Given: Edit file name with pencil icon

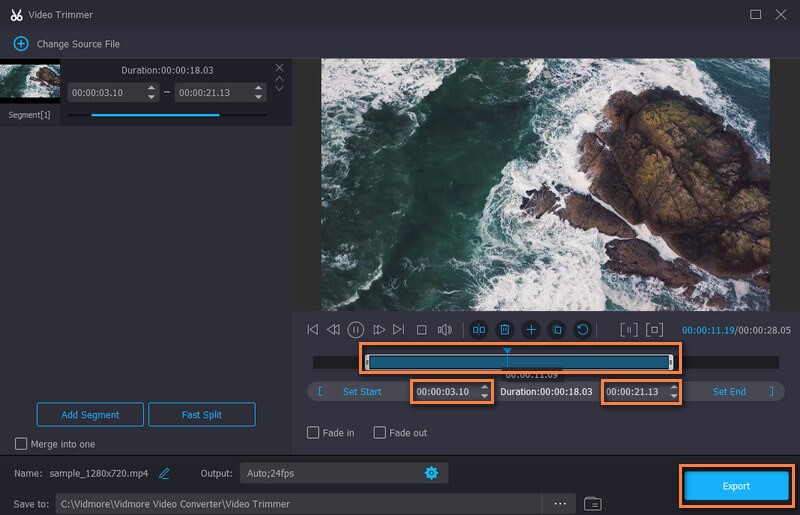Looking at the screenshot, I should 164,473.
